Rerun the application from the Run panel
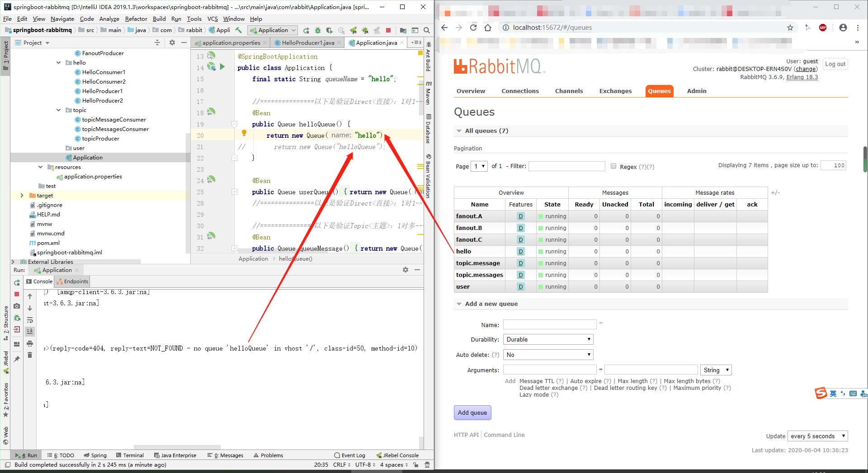 17,283
